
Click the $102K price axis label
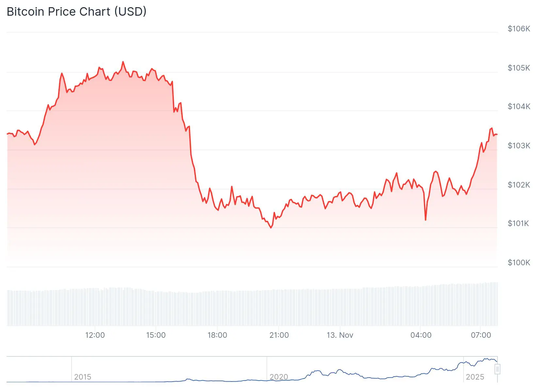click(x=518, y=185)
